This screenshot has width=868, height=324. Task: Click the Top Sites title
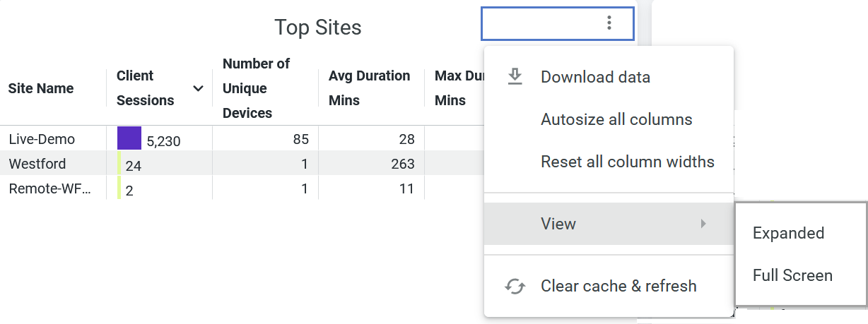(x=317, y=28)
